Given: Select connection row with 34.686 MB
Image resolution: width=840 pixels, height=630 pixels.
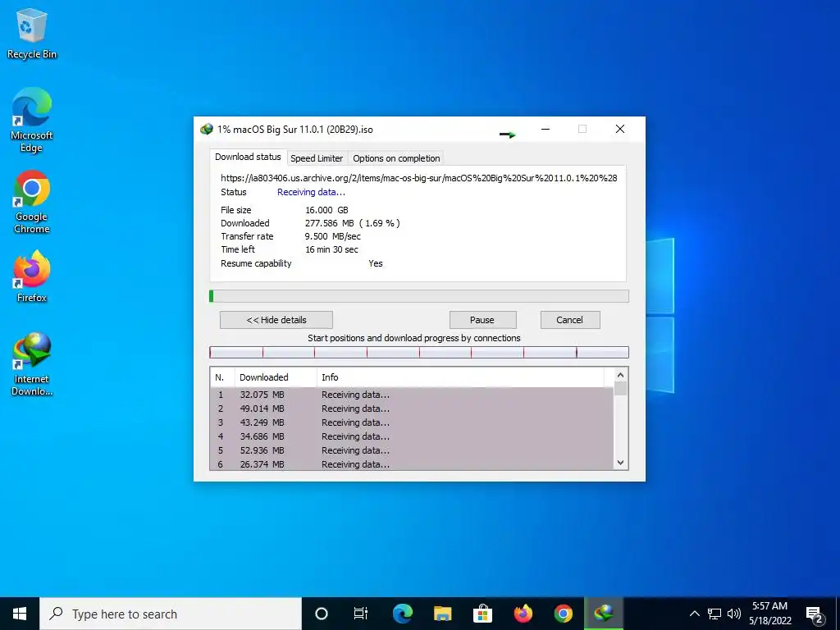Looking at the screenshot, I should 412,436.
